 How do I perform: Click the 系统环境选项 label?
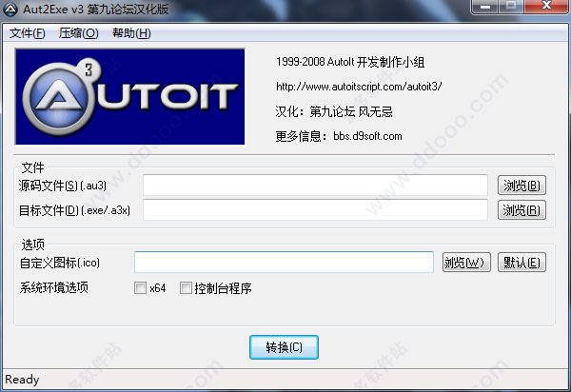point(54,288)
